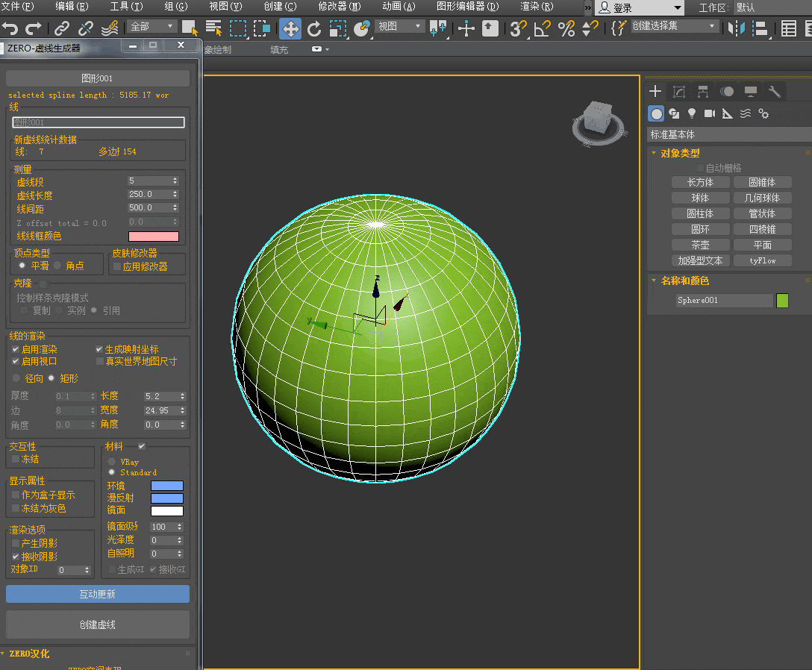Select the Move transform tool

tap(290, 29)
